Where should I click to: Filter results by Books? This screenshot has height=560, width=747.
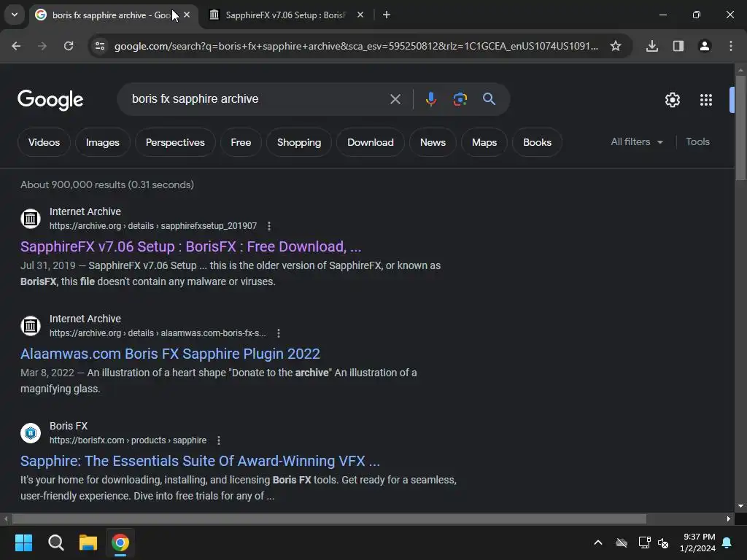tap(537, 142)
